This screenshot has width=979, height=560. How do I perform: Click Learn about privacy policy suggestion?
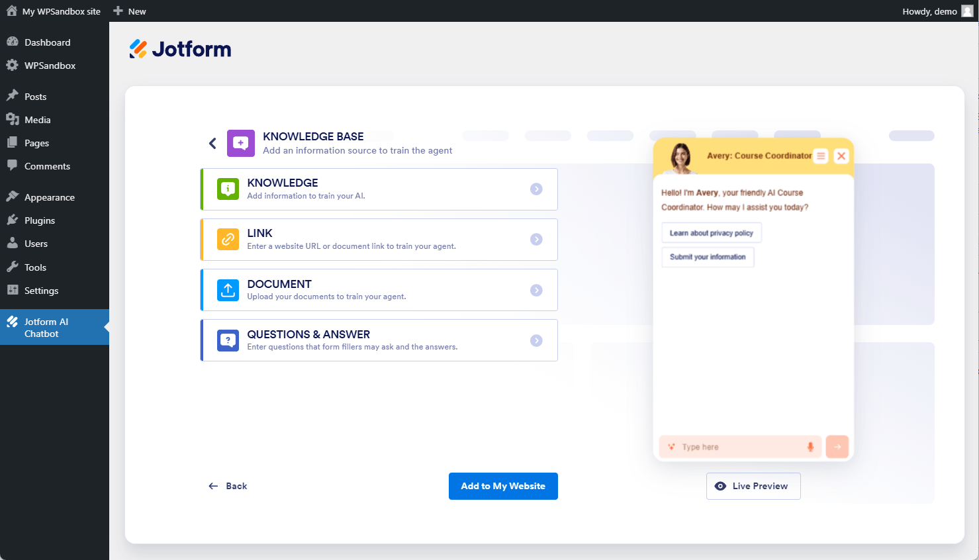[712, 233]
